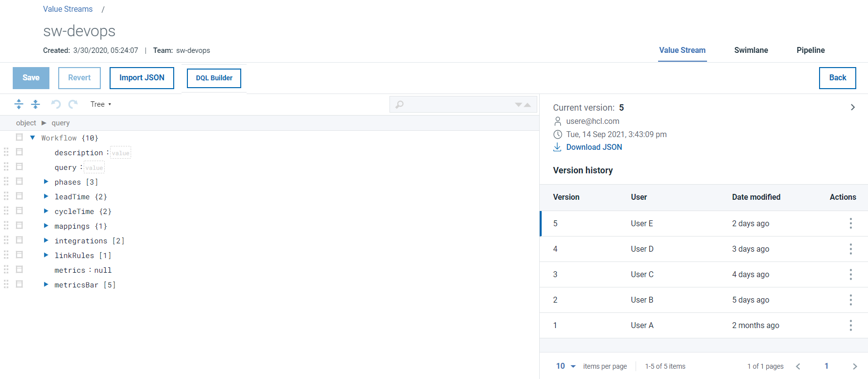Switch to the Pipeline tab

pos(810,50)
